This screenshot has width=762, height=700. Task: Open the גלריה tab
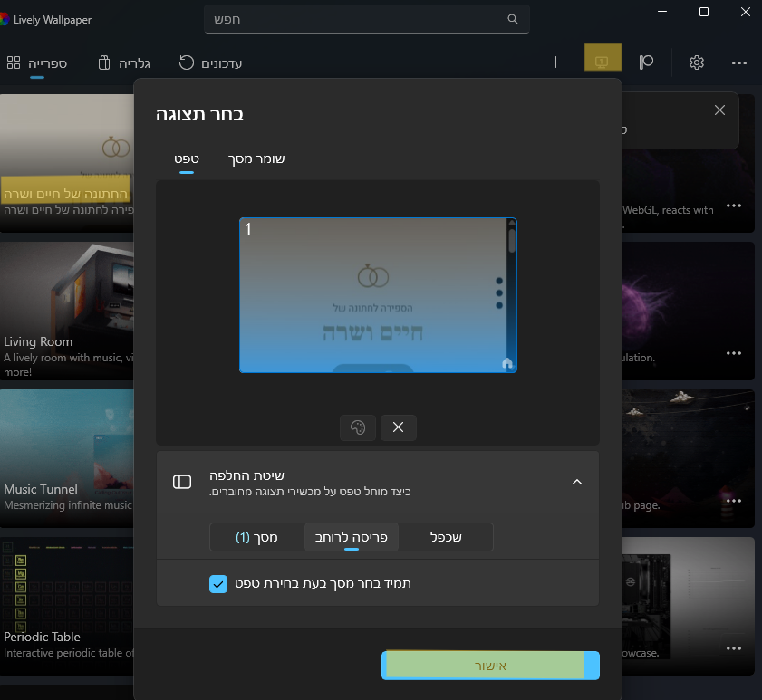pos(124,63)
